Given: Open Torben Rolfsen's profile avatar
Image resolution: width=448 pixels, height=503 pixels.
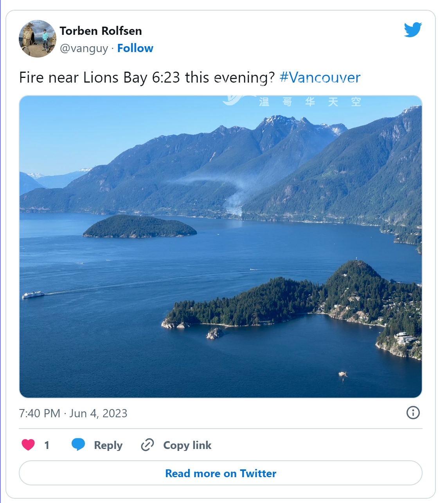Looking at the screenshot, I should point(38,39).
